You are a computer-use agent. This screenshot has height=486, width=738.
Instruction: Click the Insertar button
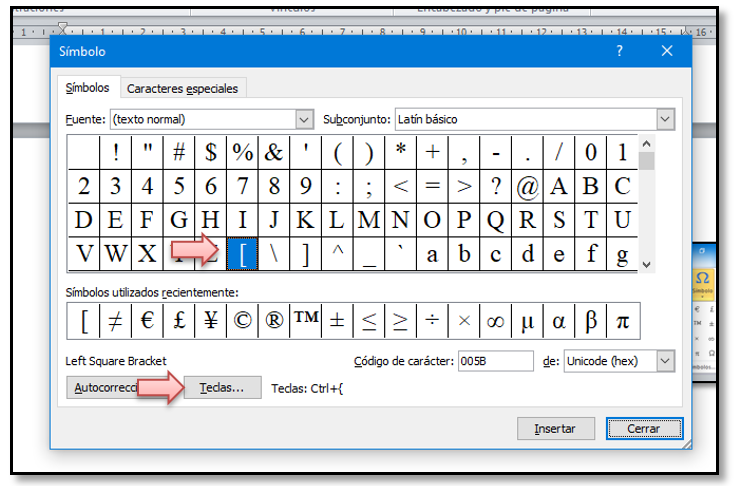click(555, 428)
